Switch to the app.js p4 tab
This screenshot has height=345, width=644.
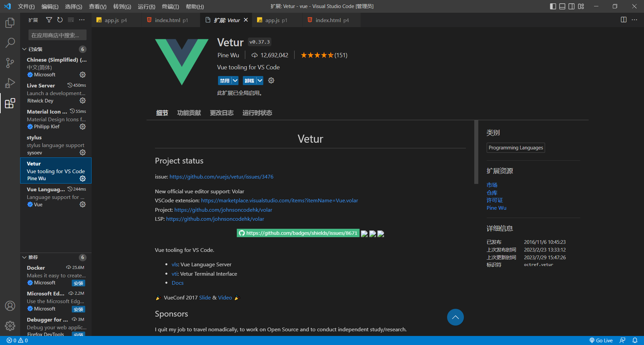coord(116,20)
